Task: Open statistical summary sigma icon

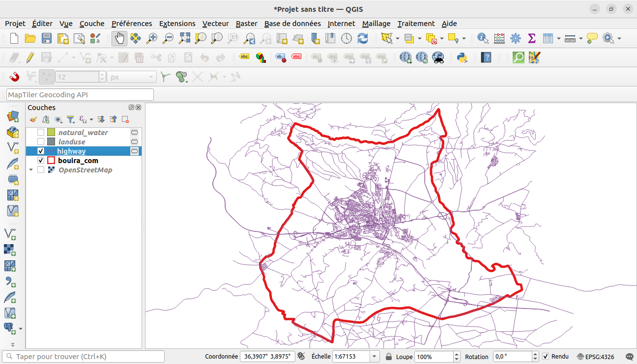Action: (532, 38)
